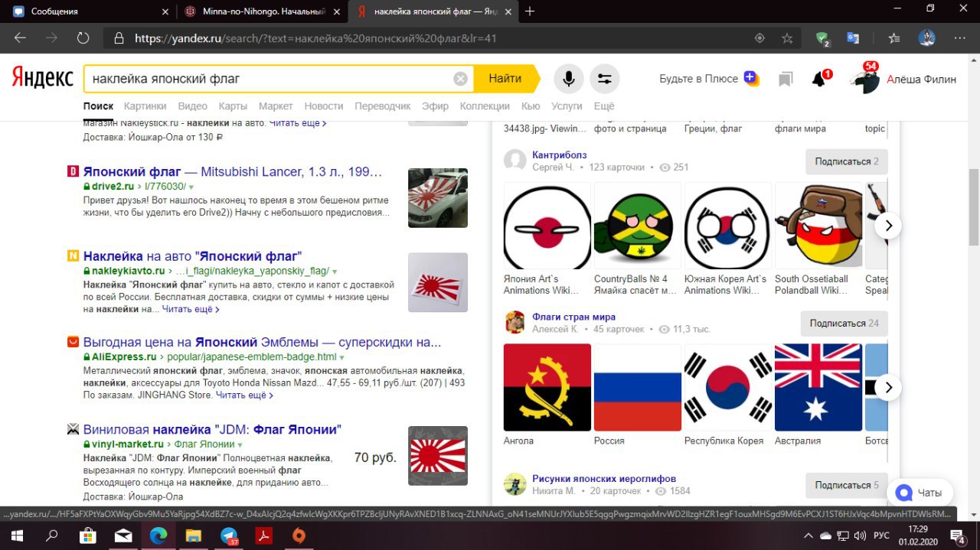Open the PDF reader taskbar icon

[264, 535]
